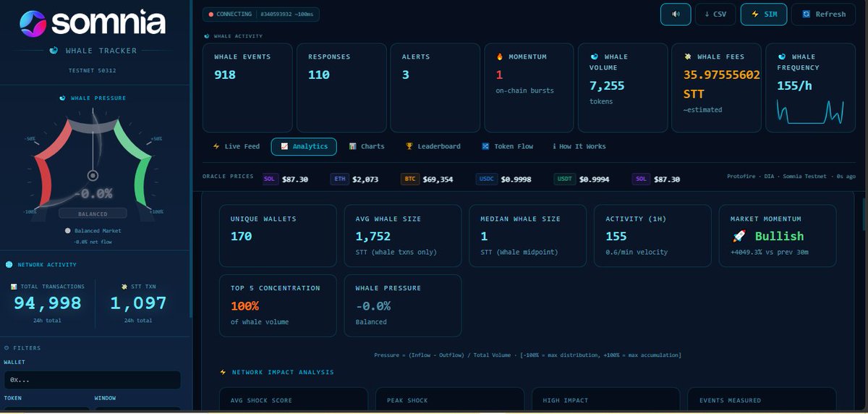This screenshot has height=414, width=868.
Task: Click the Activity (1H) value 155
Action: (x=616, y=236)
